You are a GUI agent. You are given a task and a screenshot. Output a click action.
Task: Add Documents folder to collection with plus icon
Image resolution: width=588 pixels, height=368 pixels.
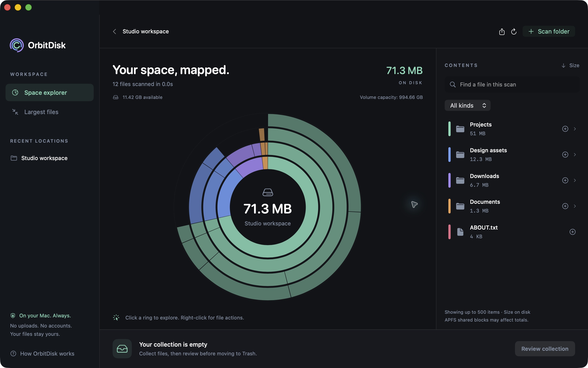pos(565,206)
